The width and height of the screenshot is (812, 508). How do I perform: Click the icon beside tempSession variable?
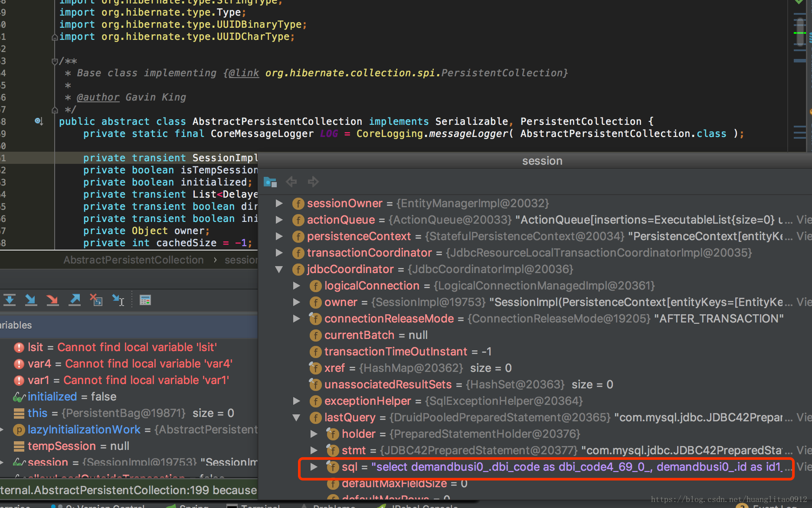[x=19, y=446]
